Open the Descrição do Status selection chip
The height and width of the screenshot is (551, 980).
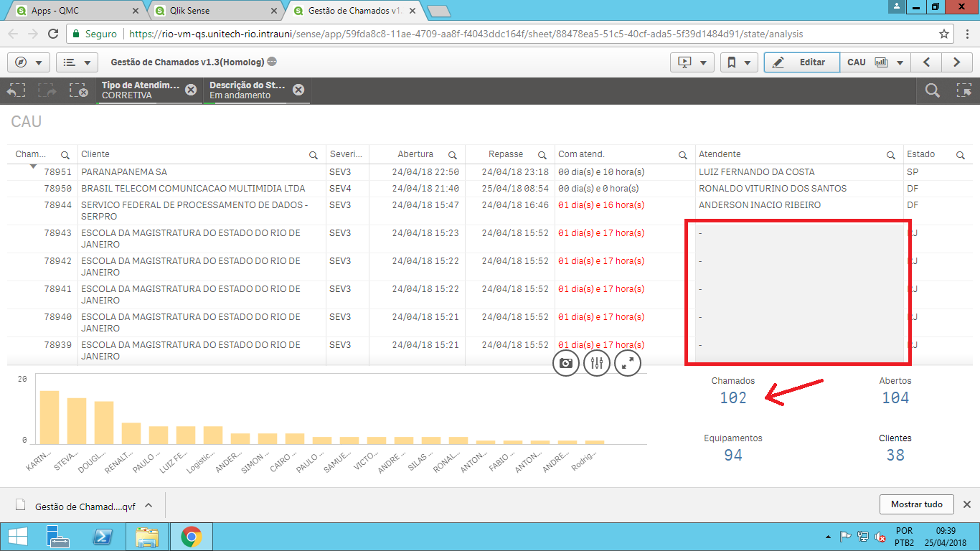247,90
